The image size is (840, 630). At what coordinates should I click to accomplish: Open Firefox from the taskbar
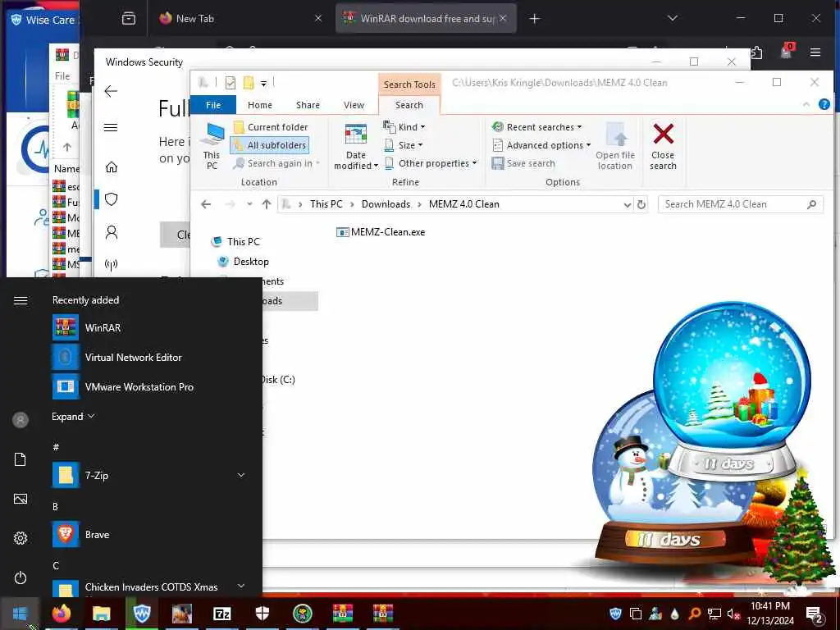(61, 614)
